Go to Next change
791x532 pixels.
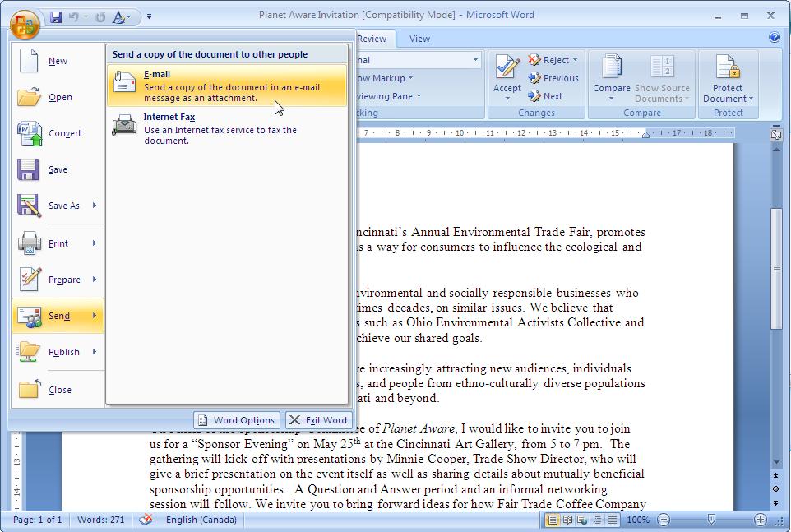coord(545,96)
